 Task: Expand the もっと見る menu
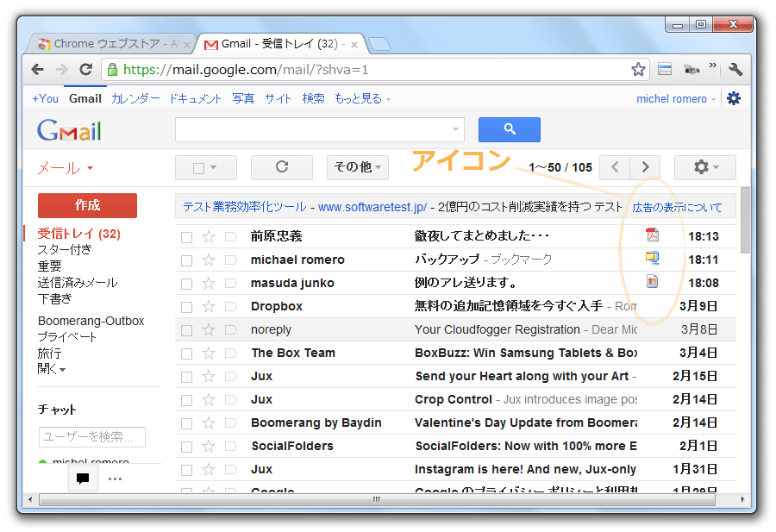click(363, 99)
